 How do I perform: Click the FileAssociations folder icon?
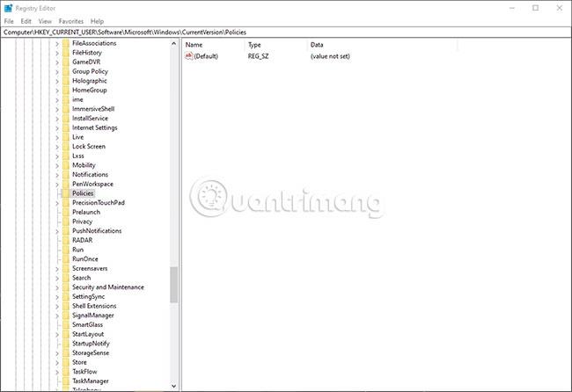click(66, 43)
